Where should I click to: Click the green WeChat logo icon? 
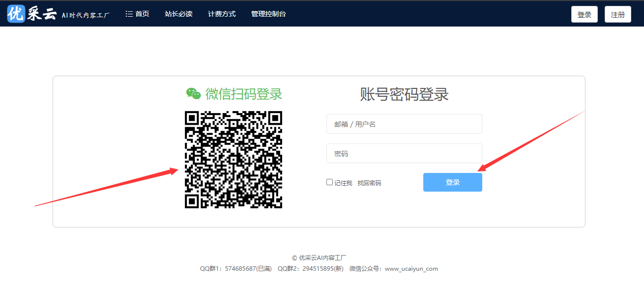point(193,93)
